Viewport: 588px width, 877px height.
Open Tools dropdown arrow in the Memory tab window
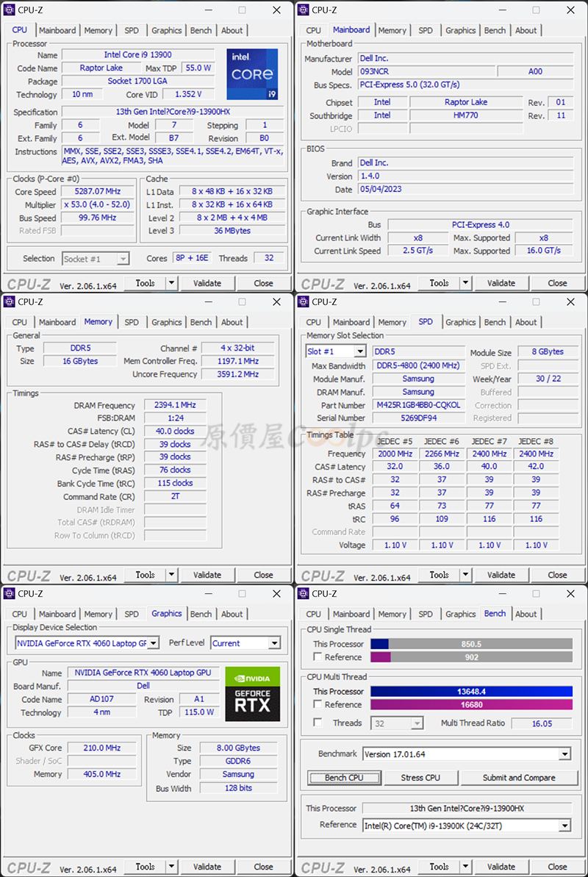(x=172, y=574)
